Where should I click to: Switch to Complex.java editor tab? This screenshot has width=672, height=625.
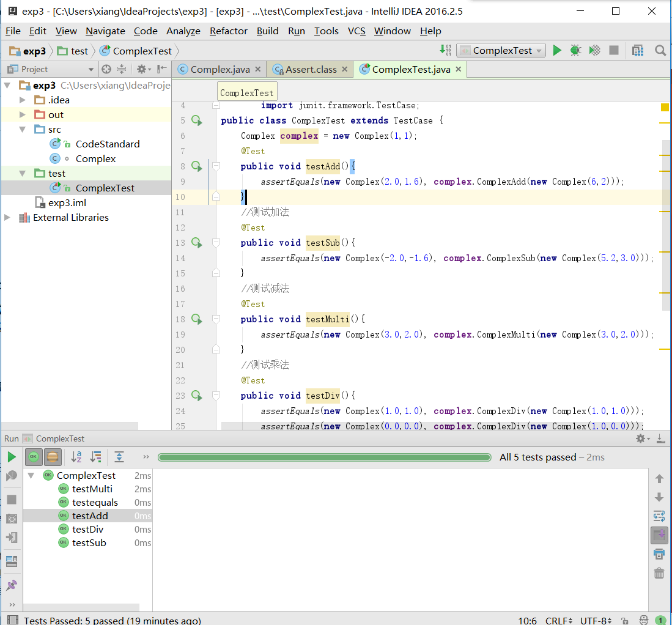(x=220, y=70)
